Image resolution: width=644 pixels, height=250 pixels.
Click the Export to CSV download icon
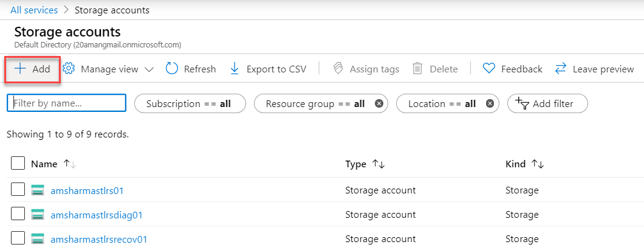[235, 69]
